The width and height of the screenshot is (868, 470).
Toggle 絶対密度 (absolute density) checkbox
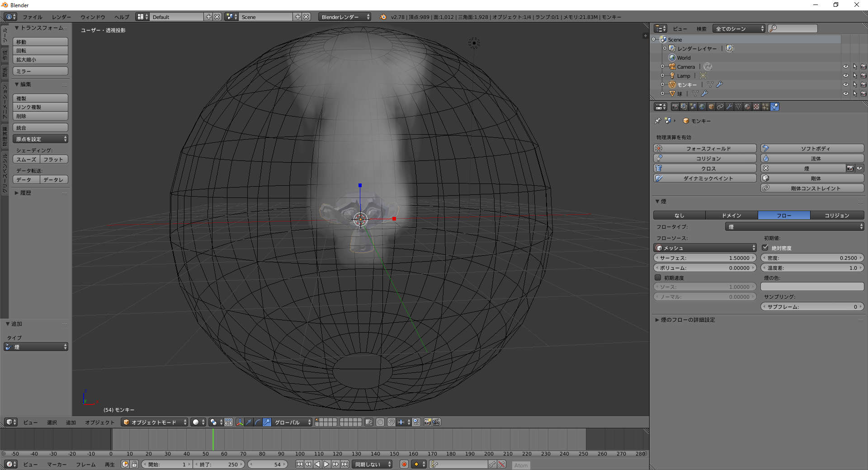click(765, 248)
